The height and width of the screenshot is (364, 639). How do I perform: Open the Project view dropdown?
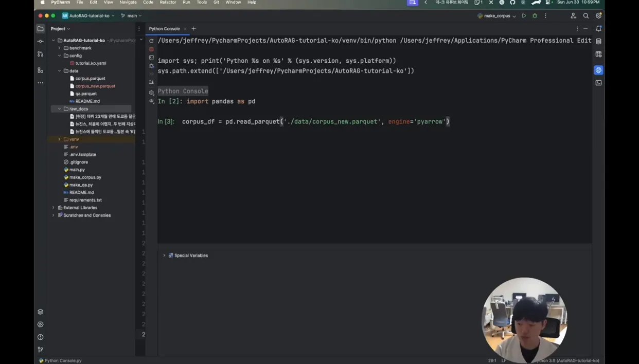click(60, 29)
